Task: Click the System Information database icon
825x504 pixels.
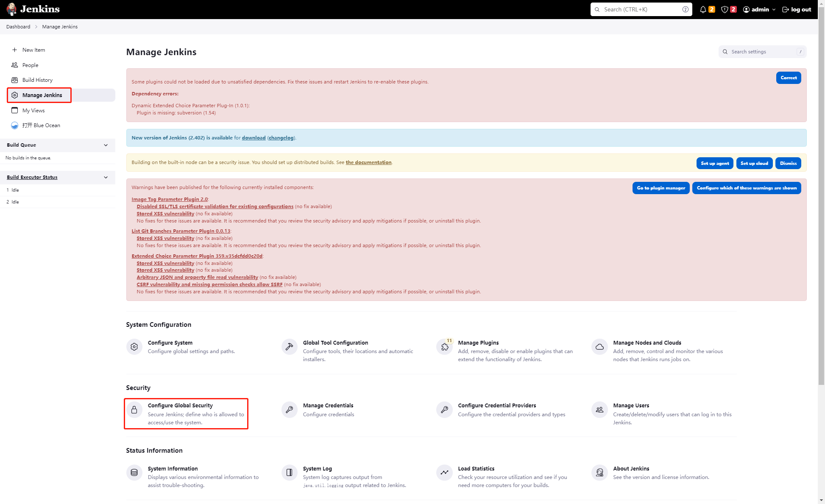Action: point(134,472)
